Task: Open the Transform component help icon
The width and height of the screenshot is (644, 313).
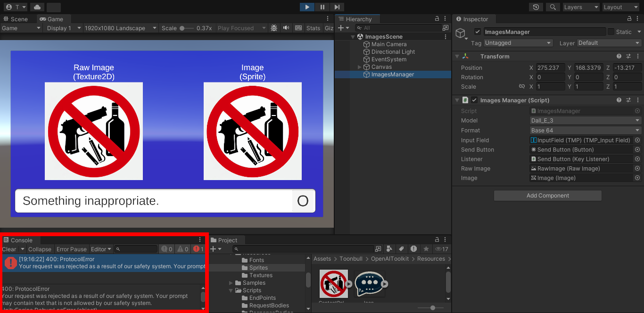Action: (619, 56)
